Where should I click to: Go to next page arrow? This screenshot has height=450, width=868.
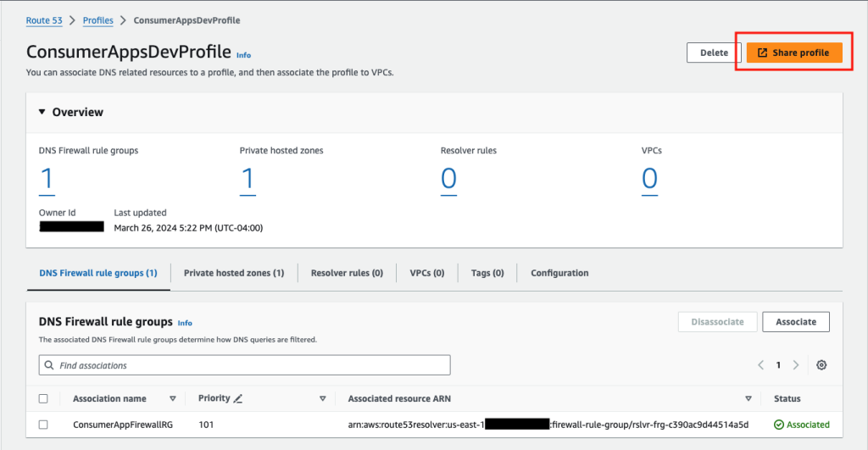(x=796, y=365)
